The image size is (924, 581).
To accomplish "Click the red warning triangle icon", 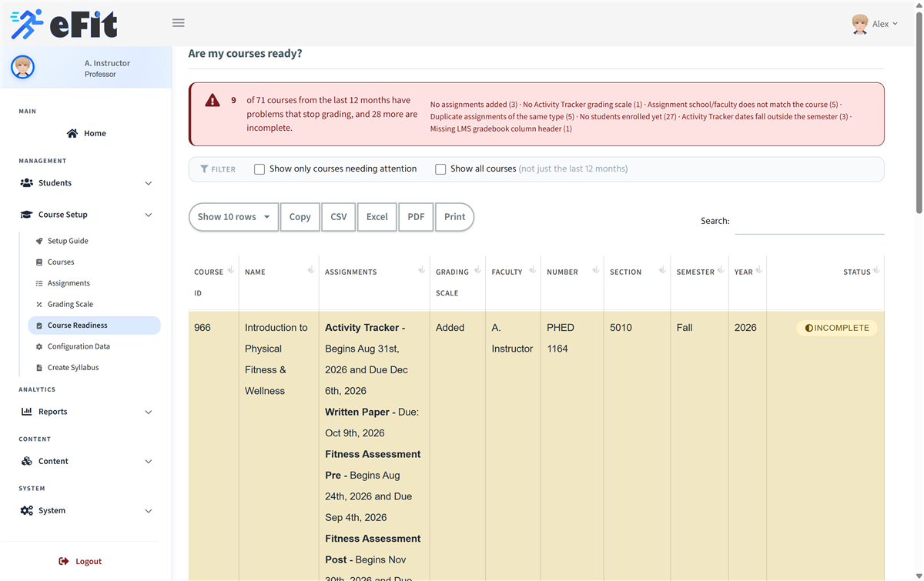I will point(213,100).
